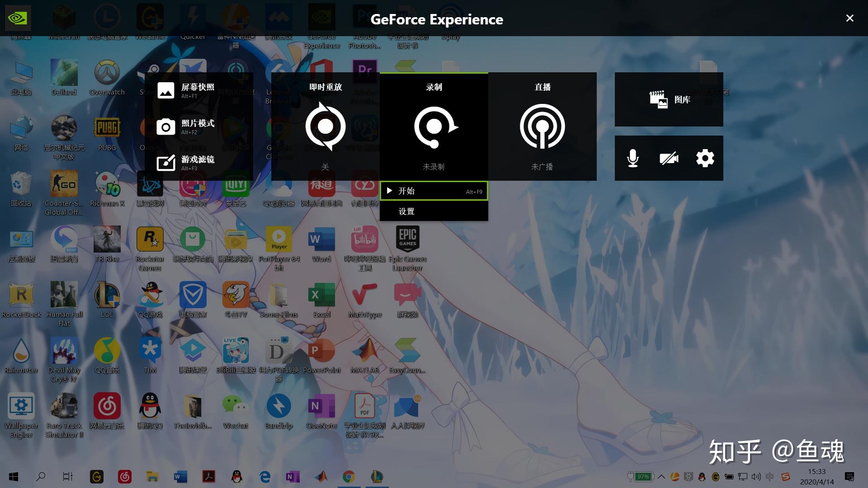Select PowerPoint desktop icon

[321, 356]
